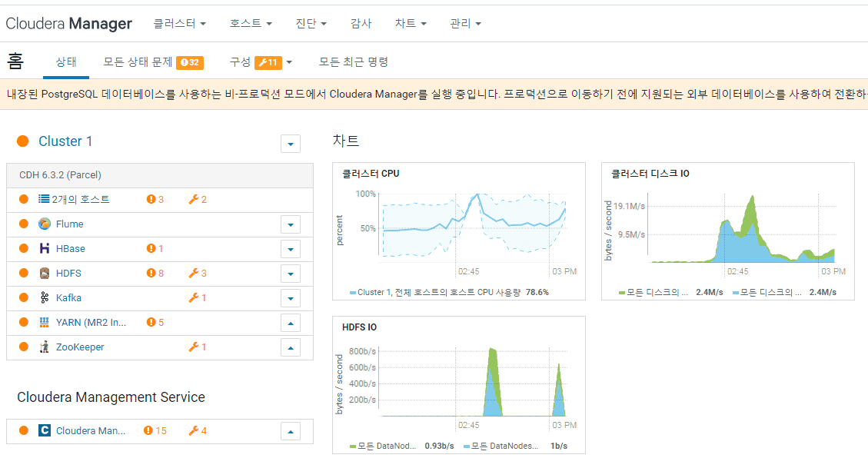Image resolution: width=868 pixels, height=458 pixels.
Task: Open the YARN (MR2 In... service link
Action: 91,323
